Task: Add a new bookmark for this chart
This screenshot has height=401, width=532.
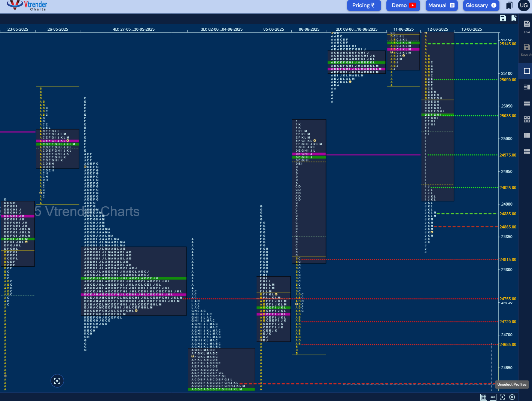Action: (x=514, y=18)
